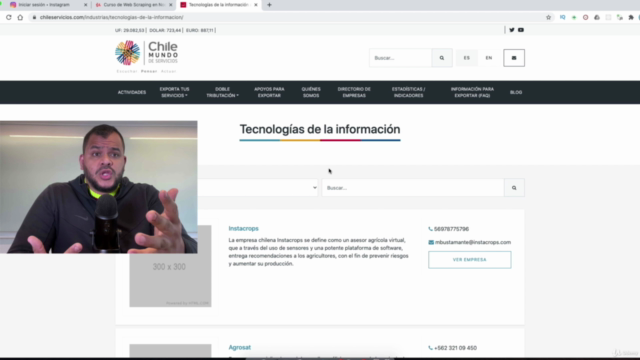Screen dimensions: 640x360
Task: Click the DOLAR value in the top bar
Action: 165,30
